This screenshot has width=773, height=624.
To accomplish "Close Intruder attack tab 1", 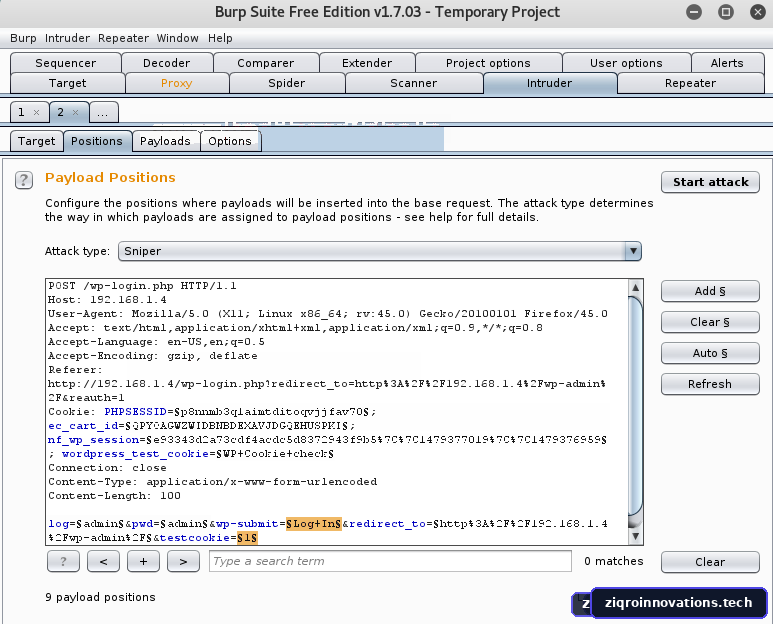I will tap(36, 112).
